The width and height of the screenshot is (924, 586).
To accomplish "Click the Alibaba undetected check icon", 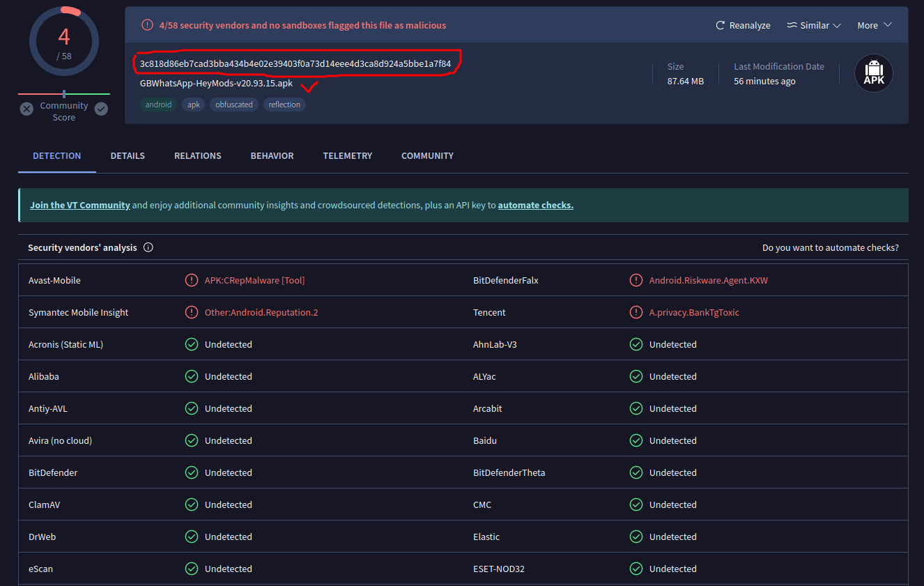I will (x=192, y=376).
